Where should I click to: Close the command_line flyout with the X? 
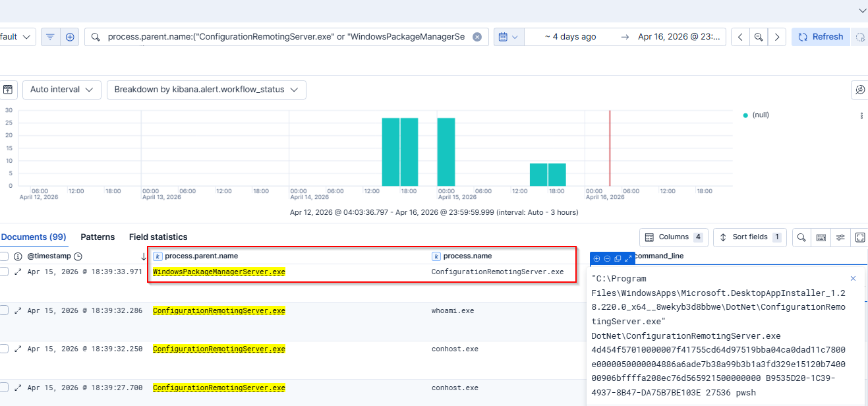[853, 278]
